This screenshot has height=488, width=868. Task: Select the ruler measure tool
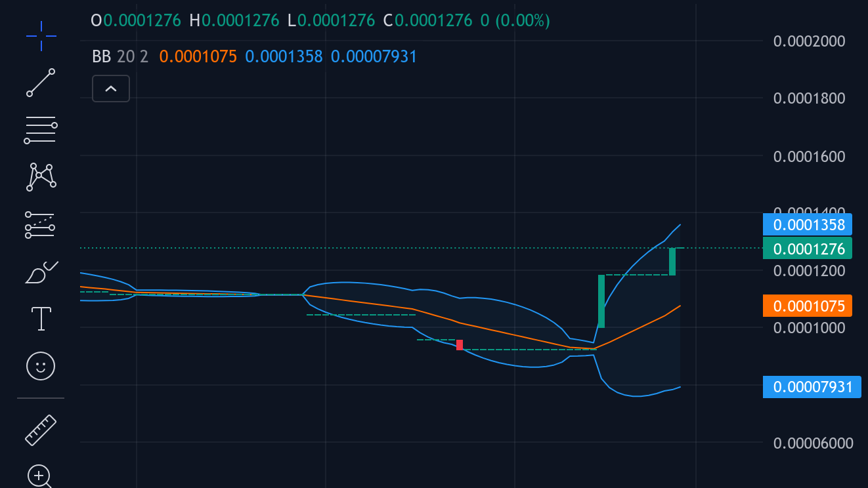click(x=41, y=430)
